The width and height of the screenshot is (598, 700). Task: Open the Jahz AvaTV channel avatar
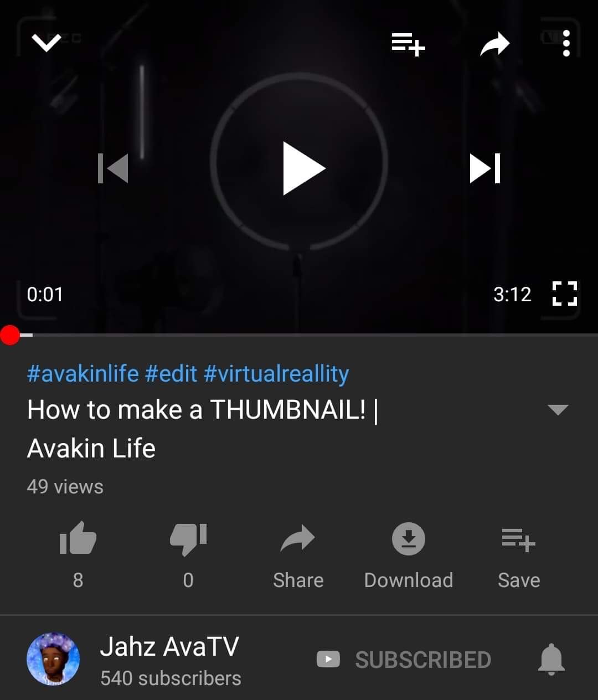pos(53,659)
